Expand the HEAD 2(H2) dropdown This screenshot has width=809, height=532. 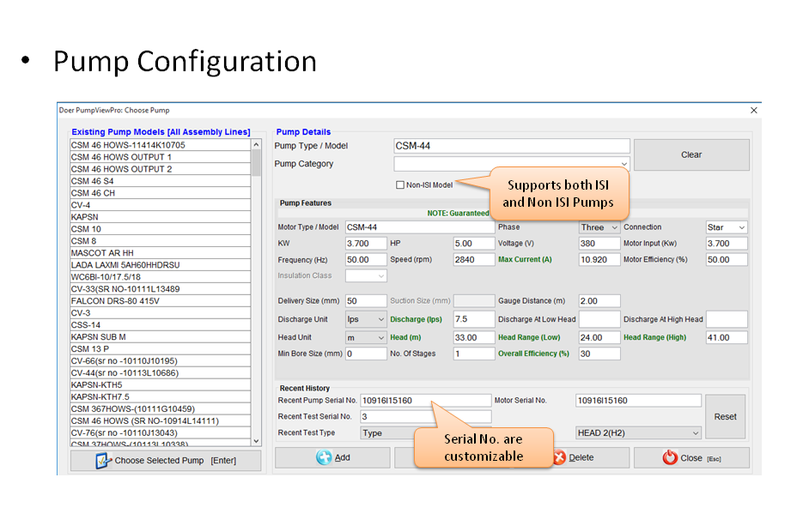638,433
